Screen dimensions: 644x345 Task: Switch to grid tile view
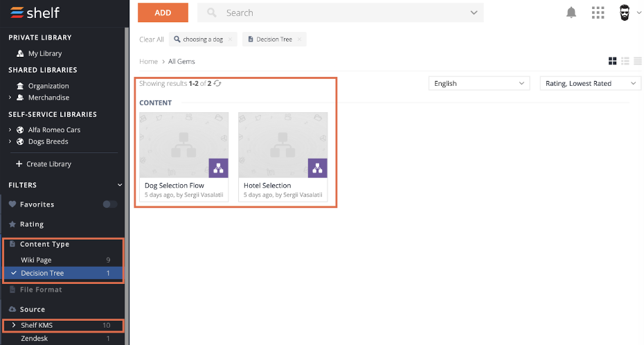pyautogui.click(x=612, y=61)
